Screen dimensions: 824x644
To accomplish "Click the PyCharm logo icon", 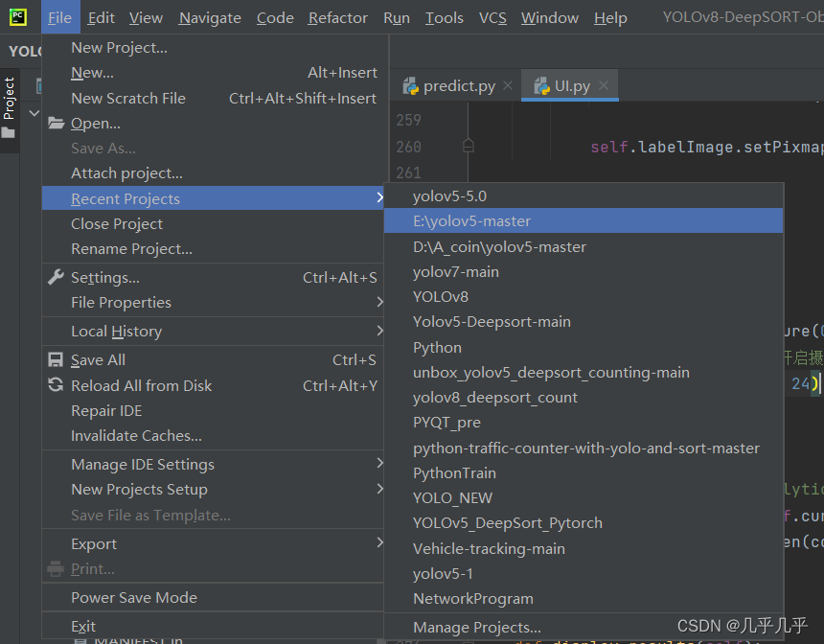I will coord(18,17).
